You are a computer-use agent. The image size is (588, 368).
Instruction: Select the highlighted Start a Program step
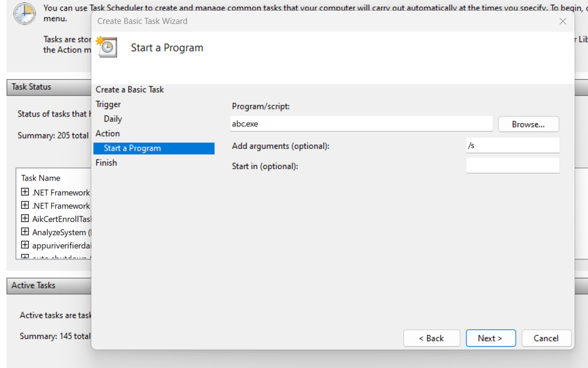tap(154, 148)
